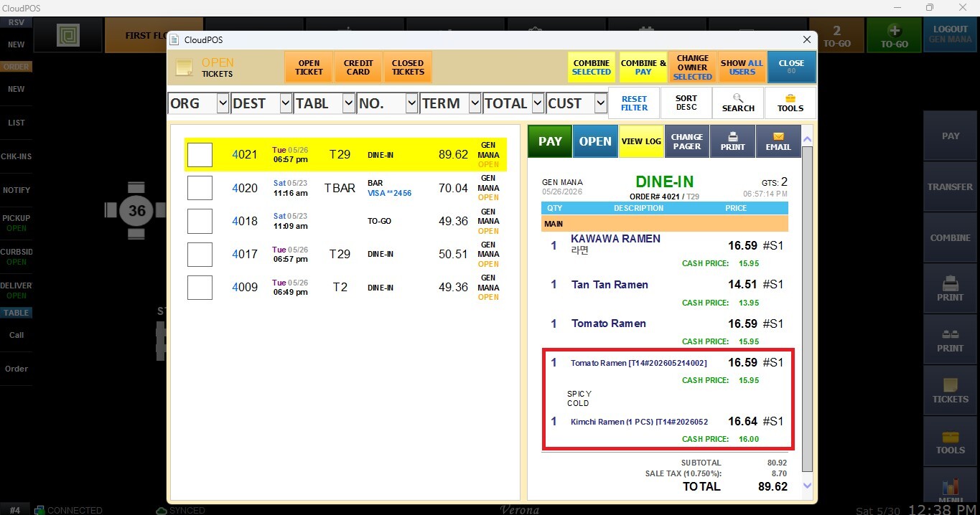Tick the checkbox for ticket 4020
980x515 pixels.
pyautogui.click(x=200, y=188)
